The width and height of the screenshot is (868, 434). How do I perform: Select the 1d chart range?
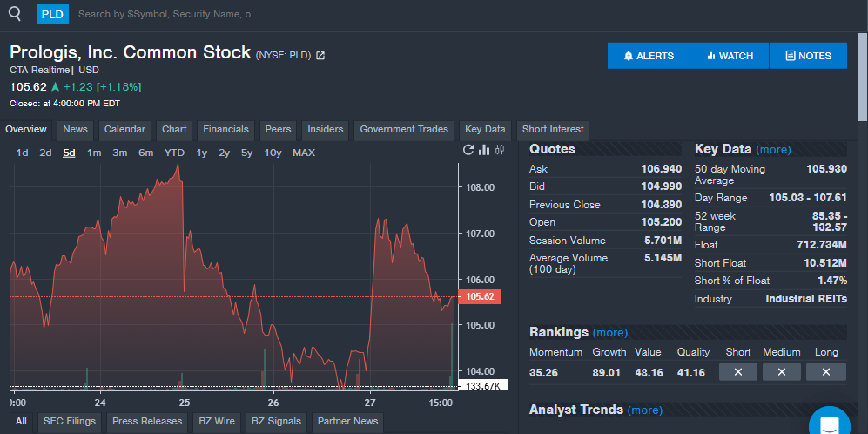pyautogui.click(x=22, y=153)
